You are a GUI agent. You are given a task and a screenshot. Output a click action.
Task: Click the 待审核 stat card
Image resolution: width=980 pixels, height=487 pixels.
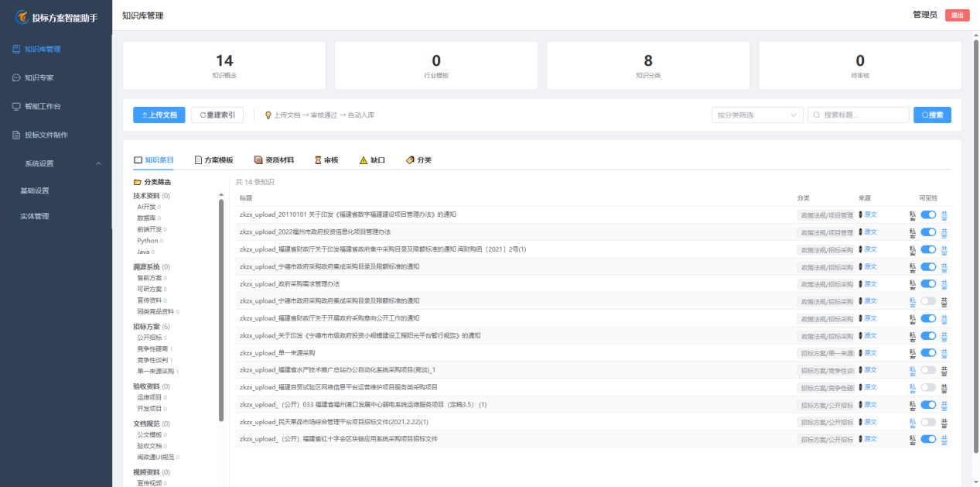point(860,65)
